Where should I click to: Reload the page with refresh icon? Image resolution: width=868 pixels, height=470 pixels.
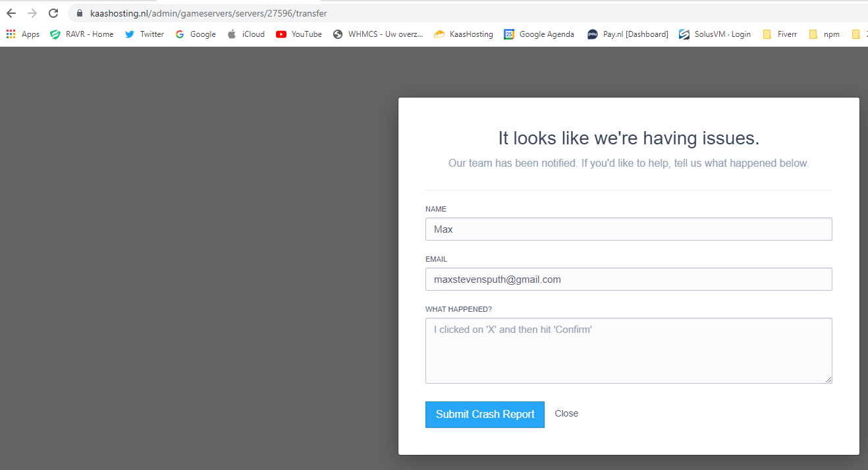pyautogui.click(x=54, y=13)
